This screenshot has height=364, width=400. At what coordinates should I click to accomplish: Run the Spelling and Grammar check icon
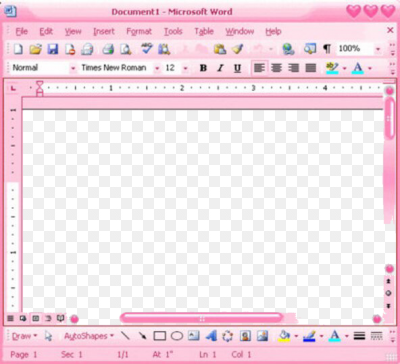pos(146,49)
